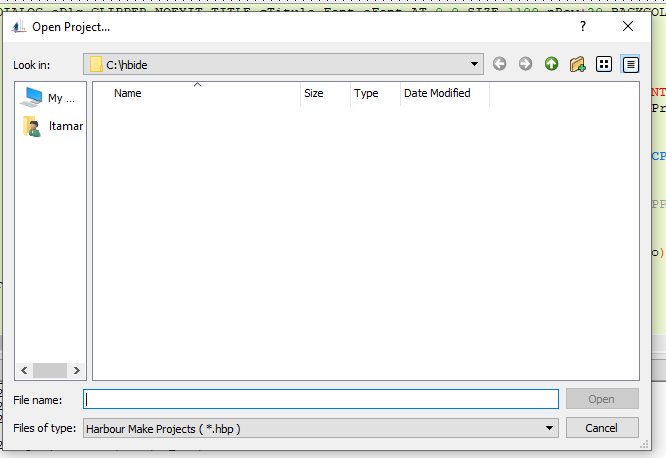Go forward to the next folder
The width and height of the screenshot is (666, 458).
coord(525,64)
